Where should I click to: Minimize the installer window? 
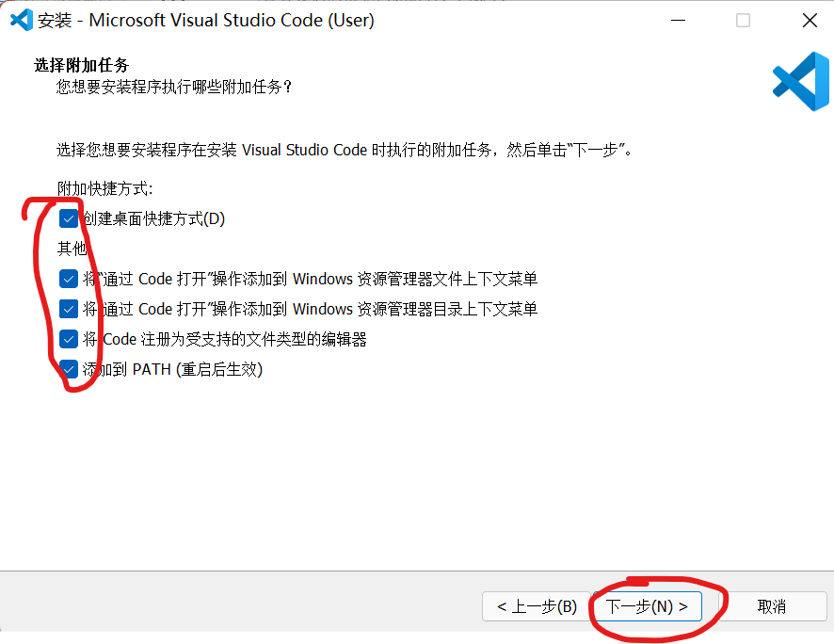coord(678,20)
